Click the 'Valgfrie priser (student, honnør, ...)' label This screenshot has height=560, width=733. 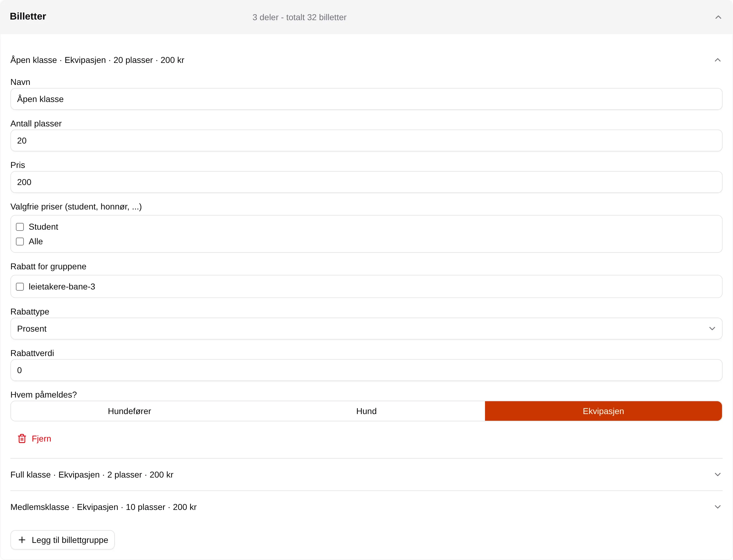(x=76, y=207)
